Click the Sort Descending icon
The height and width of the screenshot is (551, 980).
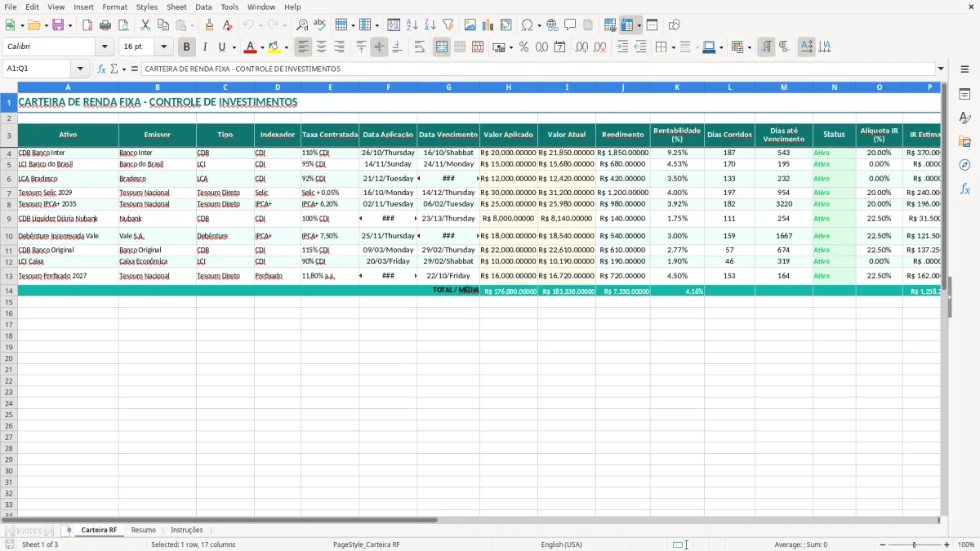click(x=430, y=25)
